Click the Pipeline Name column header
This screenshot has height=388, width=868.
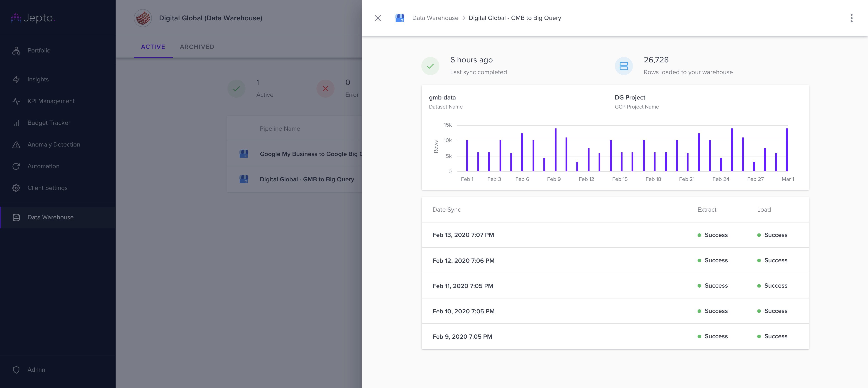tap(280, 129)
